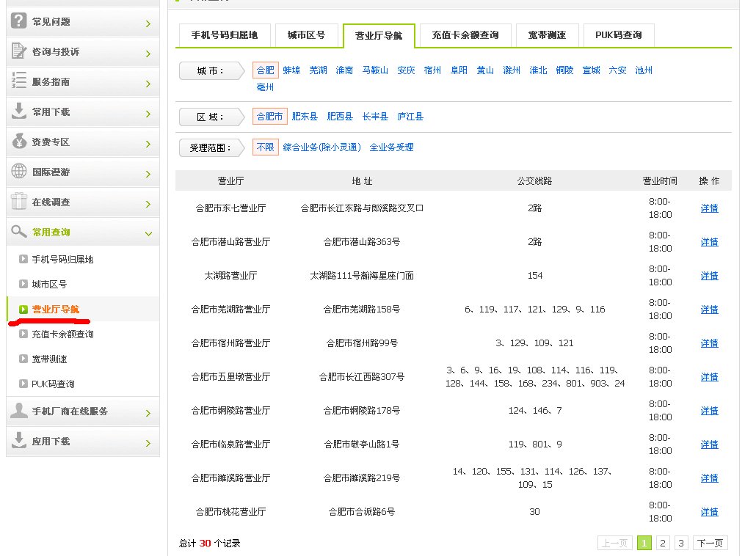The height and width of the screenshot is (556, 756).
Task: Open 详情 for 合肥市芜湖路营业厅
Action: point(709,310)
